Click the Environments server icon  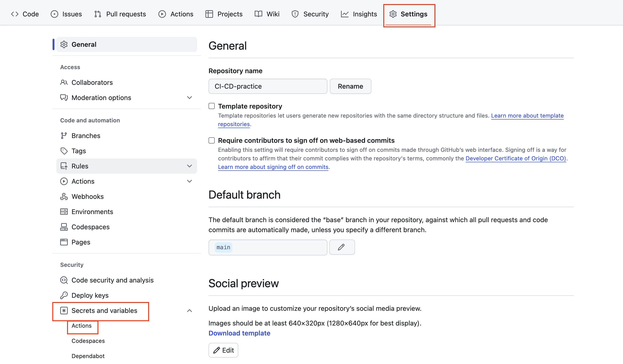tap(64, 212)
